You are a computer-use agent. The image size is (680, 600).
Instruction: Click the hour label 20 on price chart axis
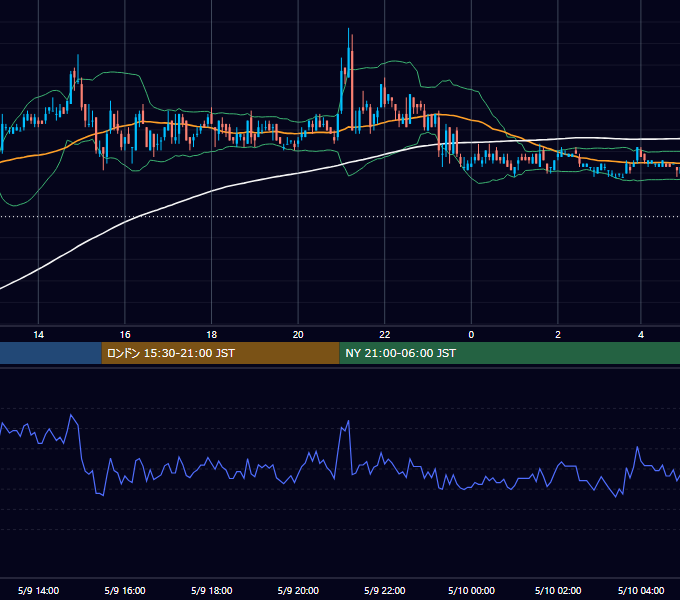(298, 335)
